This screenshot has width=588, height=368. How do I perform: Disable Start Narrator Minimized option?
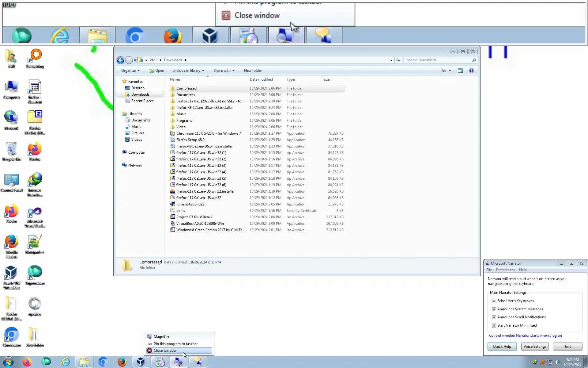pyautogui.click(x=494, y=325)
